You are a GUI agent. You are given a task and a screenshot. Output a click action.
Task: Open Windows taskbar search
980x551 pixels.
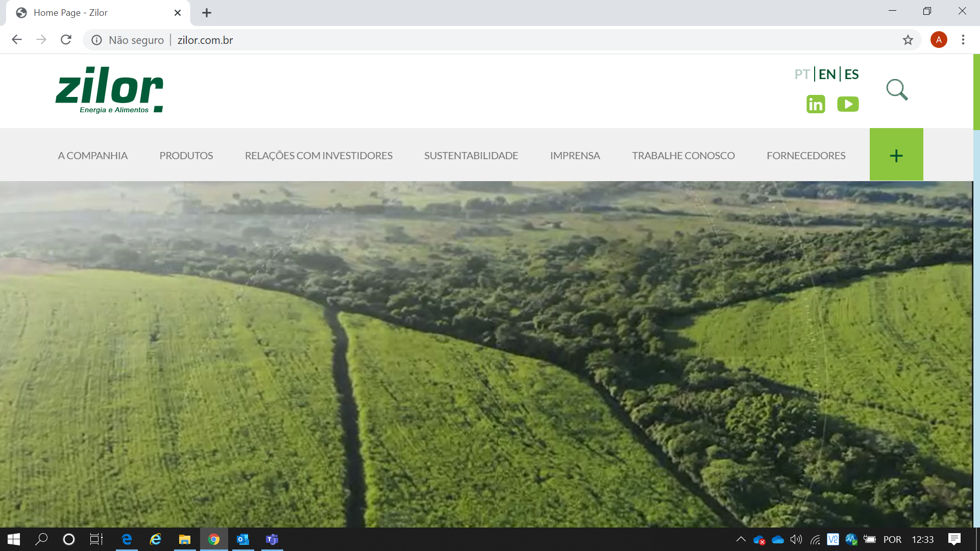pyautogui.click(x=41, y=539)
